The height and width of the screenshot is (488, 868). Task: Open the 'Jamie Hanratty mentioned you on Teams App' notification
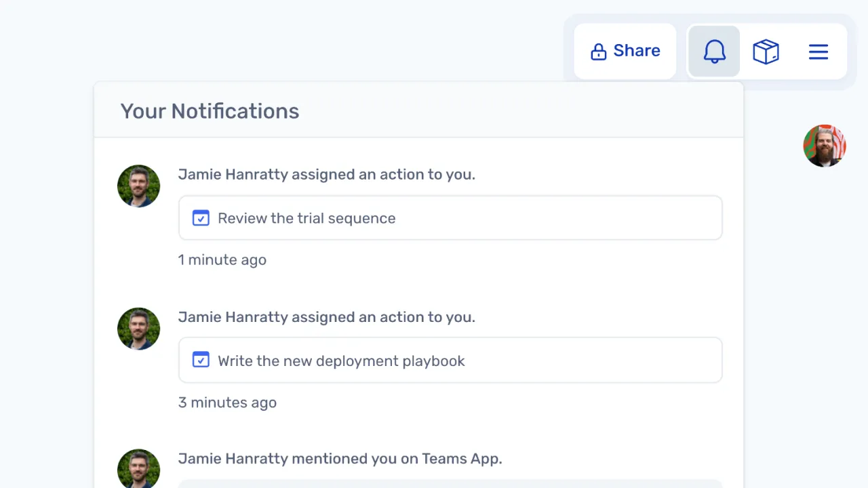coord(340,458)
